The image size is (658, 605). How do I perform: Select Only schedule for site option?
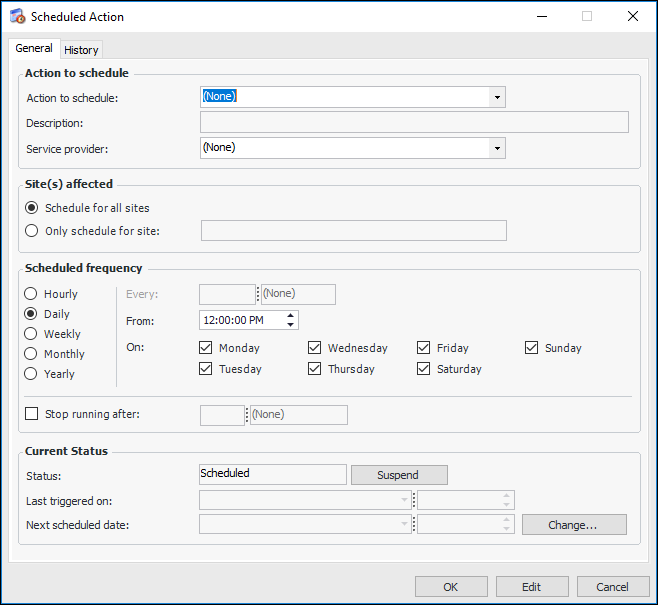click(32, 231)
